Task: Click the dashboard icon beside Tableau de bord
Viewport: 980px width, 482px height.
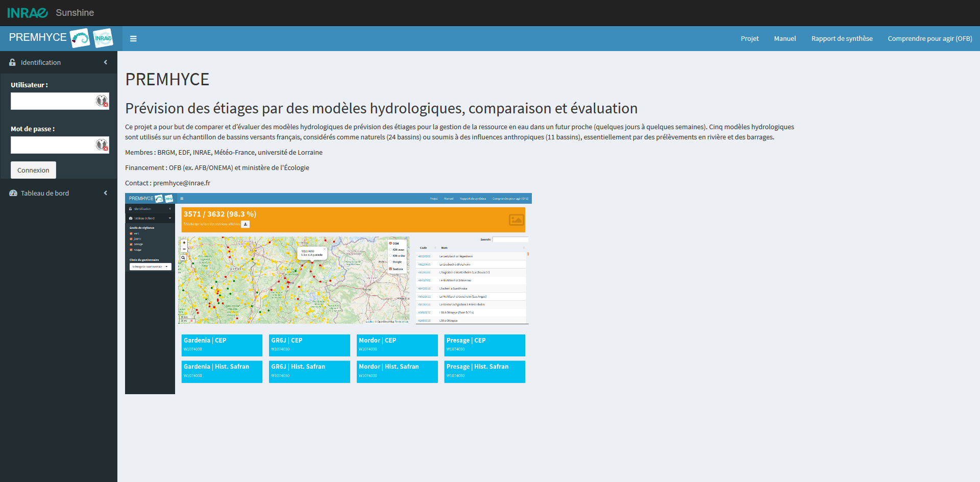Action: pyautogui.click(x=13, y=193)
